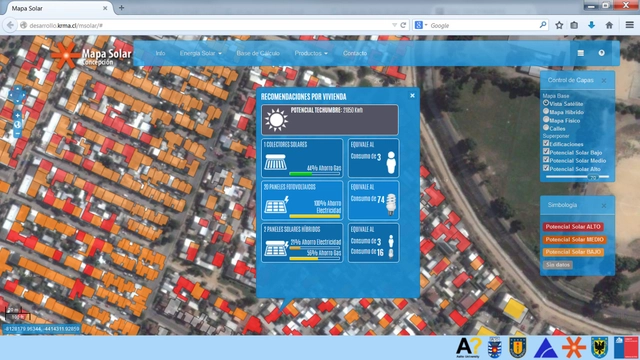
Task: Open the browser downloads arrow
Action: tap(591, 25)
